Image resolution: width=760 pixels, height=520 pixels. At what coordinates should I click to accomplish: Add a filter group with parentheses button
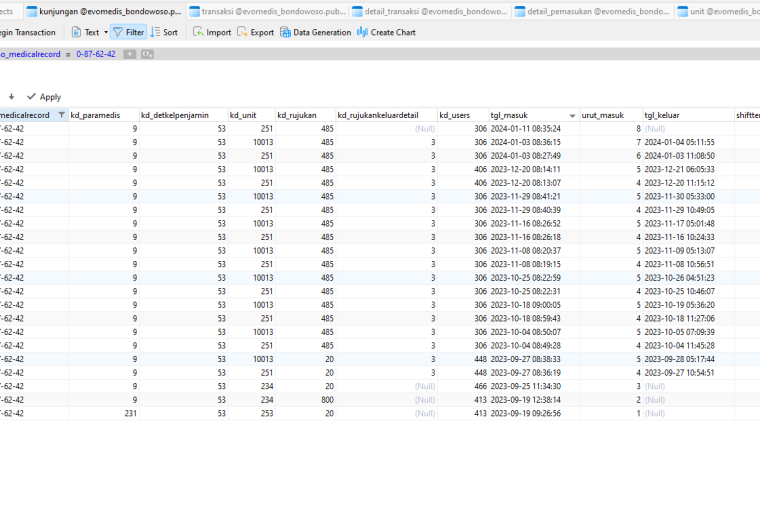tap(147, 54)
